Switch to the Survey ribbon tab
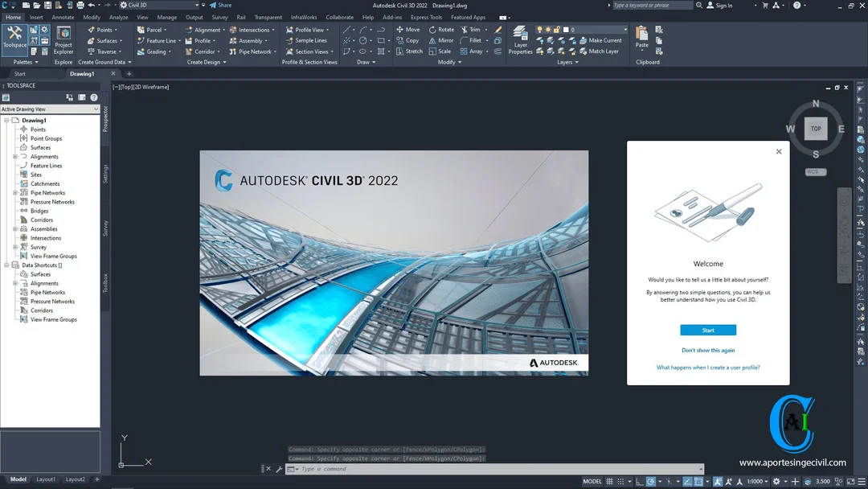The height and width of the screenshot is (489, 868). point(219,17)
